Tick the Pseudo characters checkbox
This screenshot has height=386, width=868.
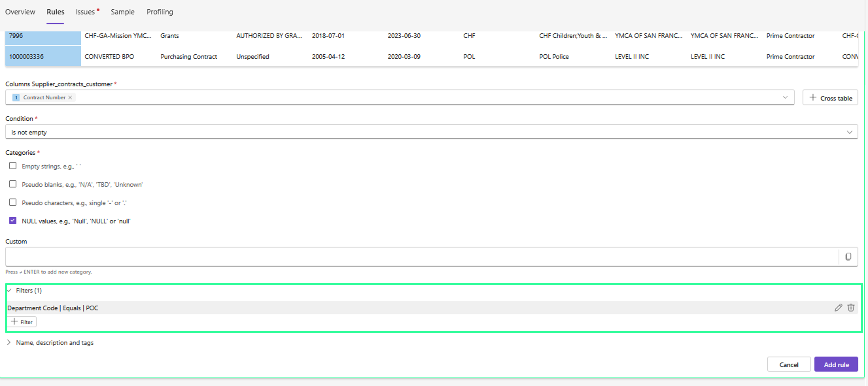click(13, 202)
